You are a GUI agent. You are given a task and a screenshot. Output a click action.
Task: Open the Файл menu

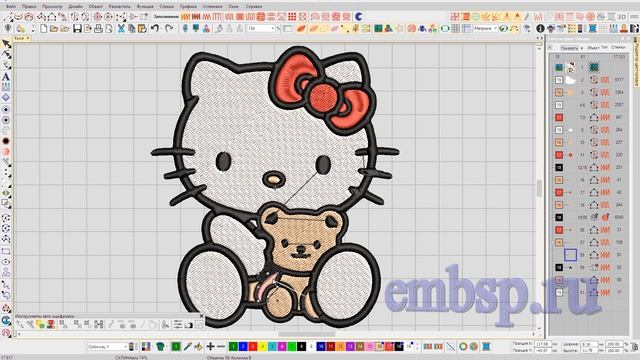tap(11, 7)
